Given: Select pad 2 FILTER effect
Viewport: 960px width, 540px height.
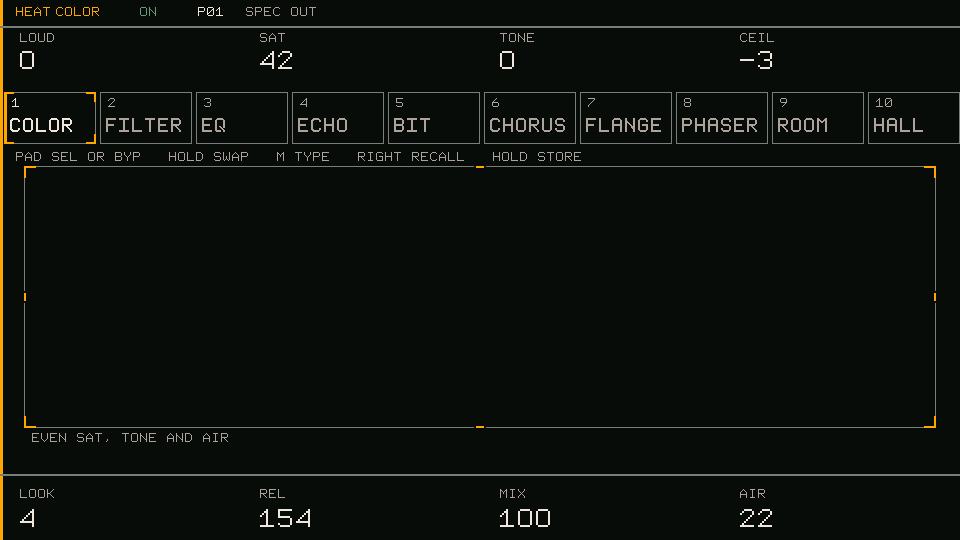Looking at the screenshot, I should (x=146, y=118).
